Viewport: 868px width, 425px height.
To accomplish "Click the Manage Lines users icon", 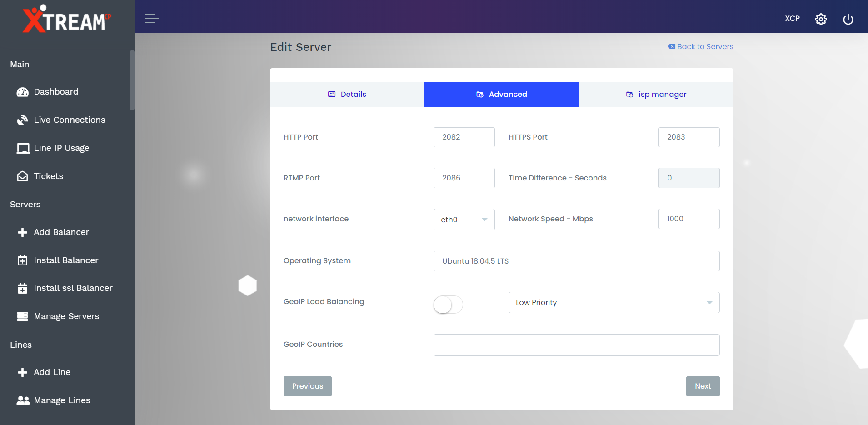I will [x=23, y=400].
